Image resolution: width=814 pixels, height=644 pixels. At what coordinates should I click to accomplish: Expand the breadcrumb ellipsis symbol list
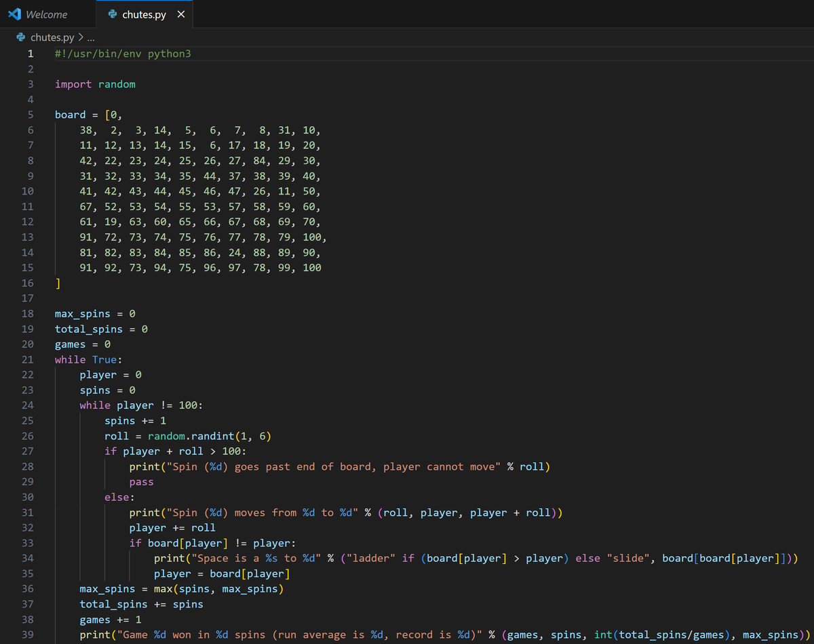(92, 37)
